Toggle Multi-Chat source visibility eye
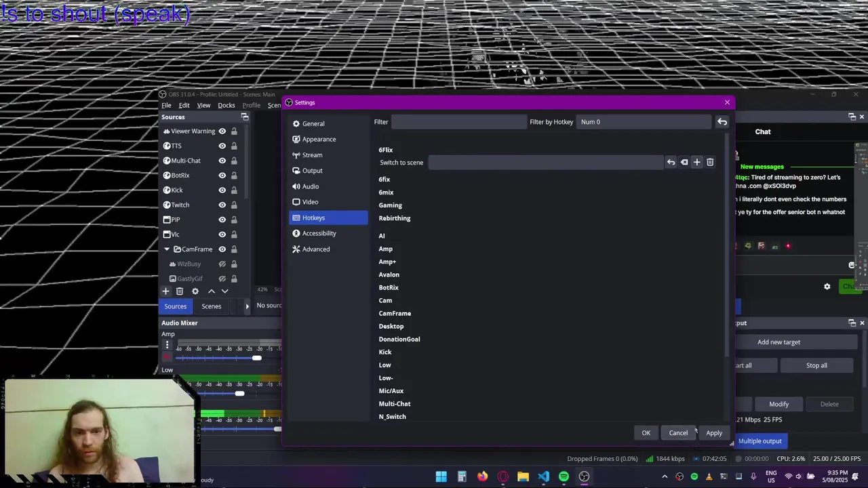Image resolution: width=868 pixels, height=488 pixels. tap(222, 161)
